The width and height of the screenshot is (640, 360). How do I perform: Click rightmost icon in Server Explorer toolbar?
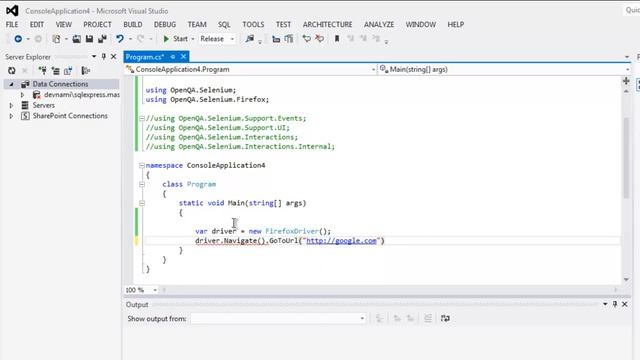point(85,71)
